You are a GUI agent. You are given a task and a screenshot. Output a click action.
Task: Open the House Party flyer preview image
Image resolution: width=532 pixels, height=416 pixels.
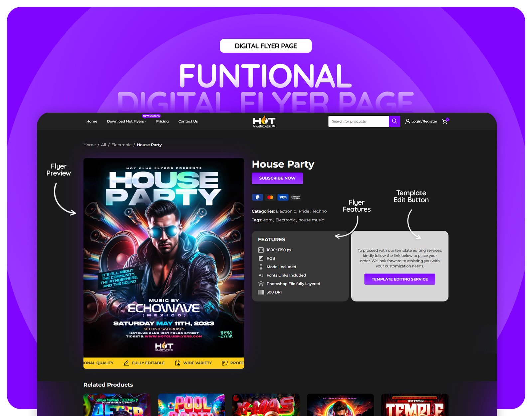click(x=164, y=258)
